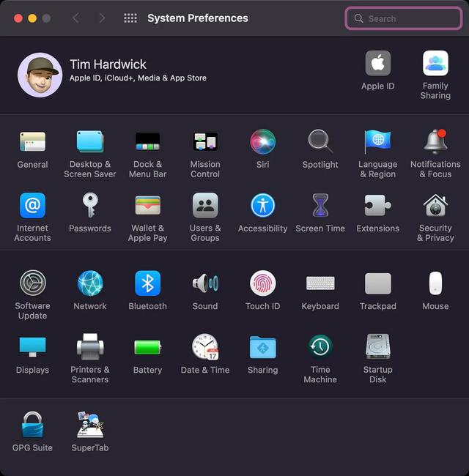
Task: Open the Network preferences
Action: [90, 283]
